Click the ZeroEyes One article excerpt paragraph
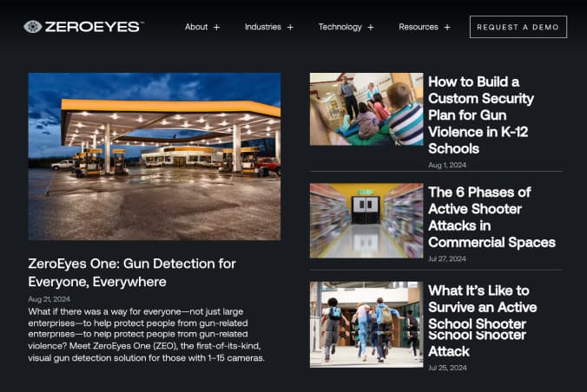This screenshot has height=392, width=587. click(x=147, y=335)
